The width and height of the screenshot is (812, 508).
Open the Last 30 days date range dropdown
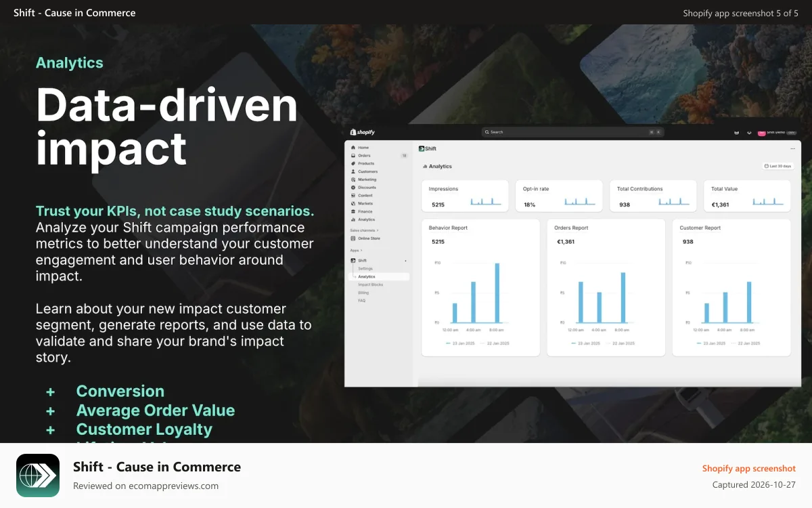(777, 166)
